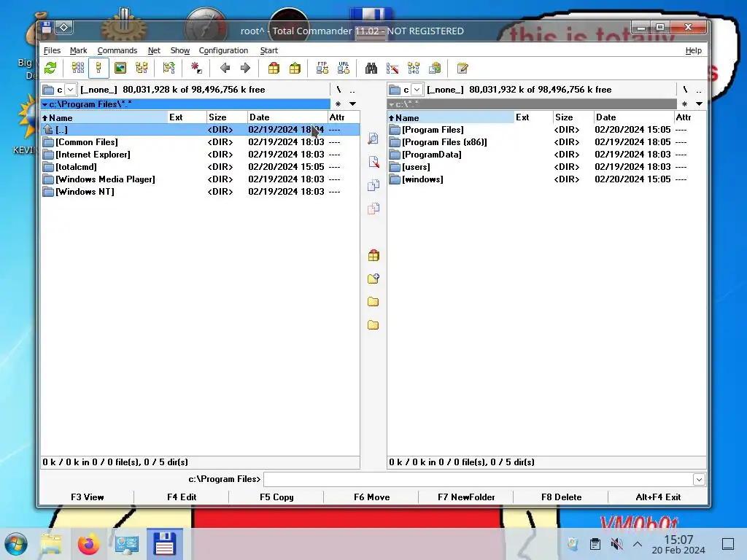Open left panel directory history arrow
The width and height of the screenshot is (747, 560).
353,104
